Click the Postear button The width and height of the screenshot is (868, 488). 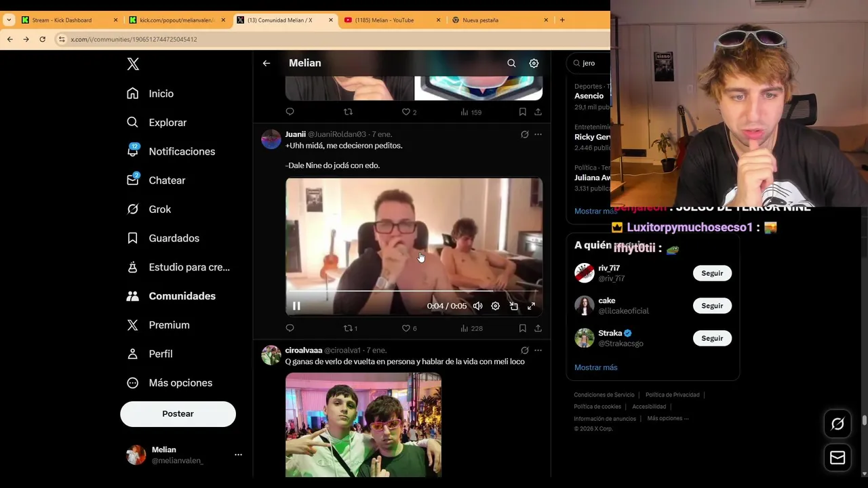pyautogui.click(x=178, y=413)
